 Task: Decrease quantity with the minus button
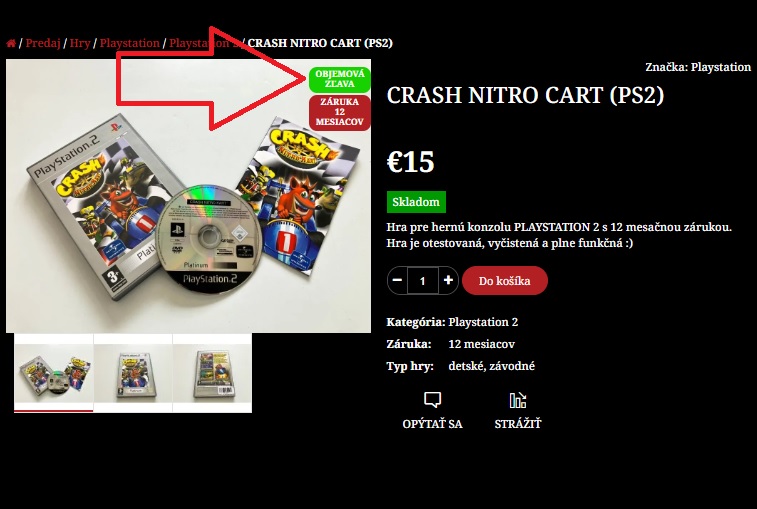pos(397,280)
